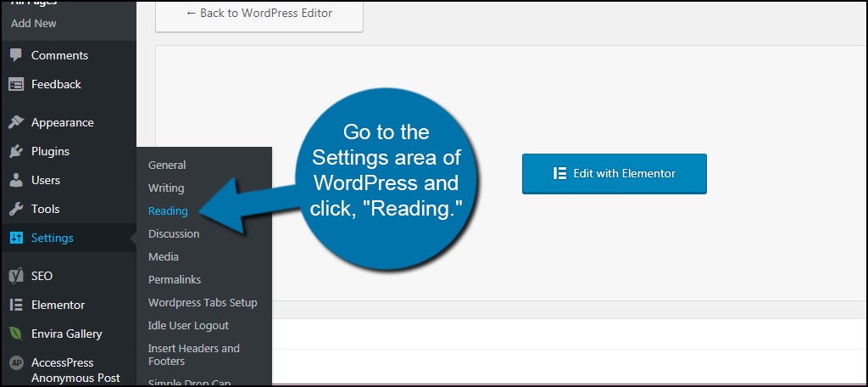Open the SEO menu

tap(68, 276)
